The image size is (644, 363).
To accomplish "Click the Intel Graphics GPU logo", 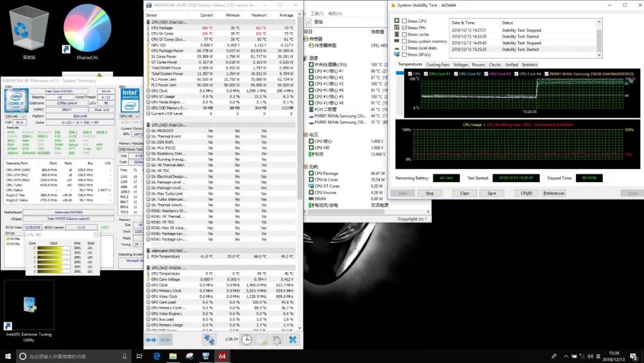I will coord(130,100).
